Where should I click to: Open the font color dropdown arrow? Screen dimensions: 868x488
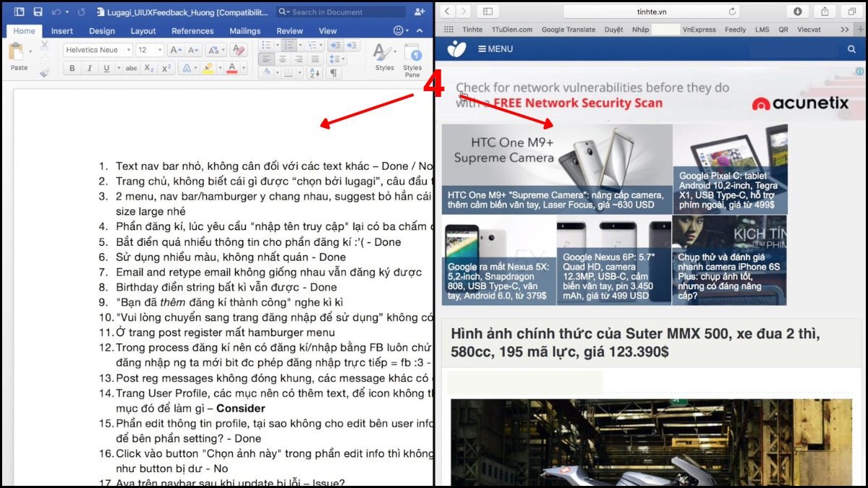(x=244, y=68)
